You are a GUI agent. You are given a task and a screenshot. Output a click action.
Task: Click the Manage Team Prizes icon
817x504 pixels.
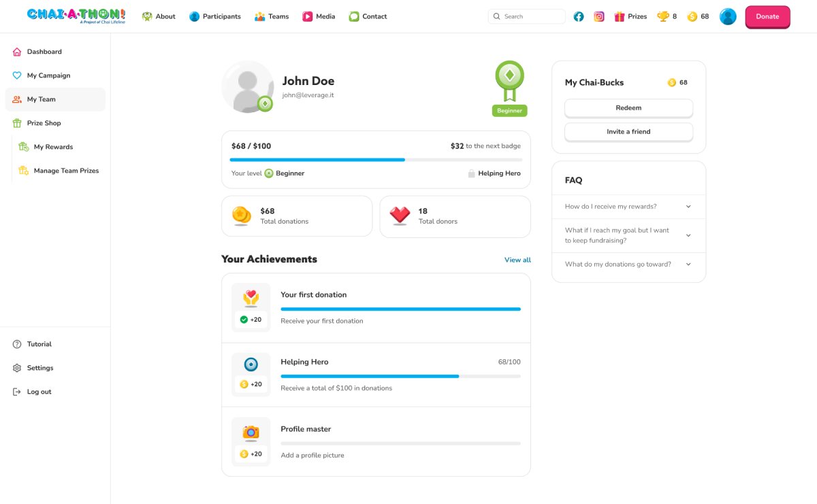(24, 171)
